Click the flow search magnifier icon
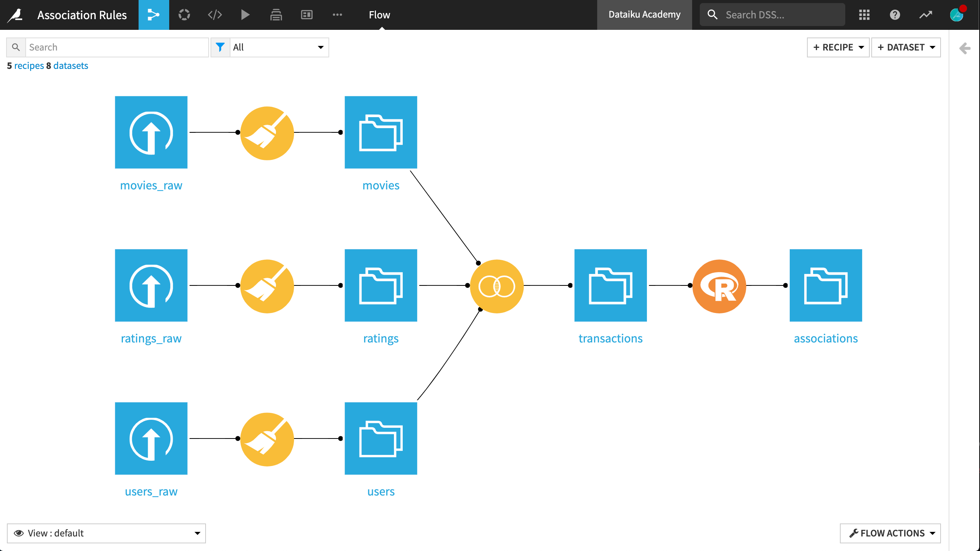The image size is (980, 551). [16, 47]
